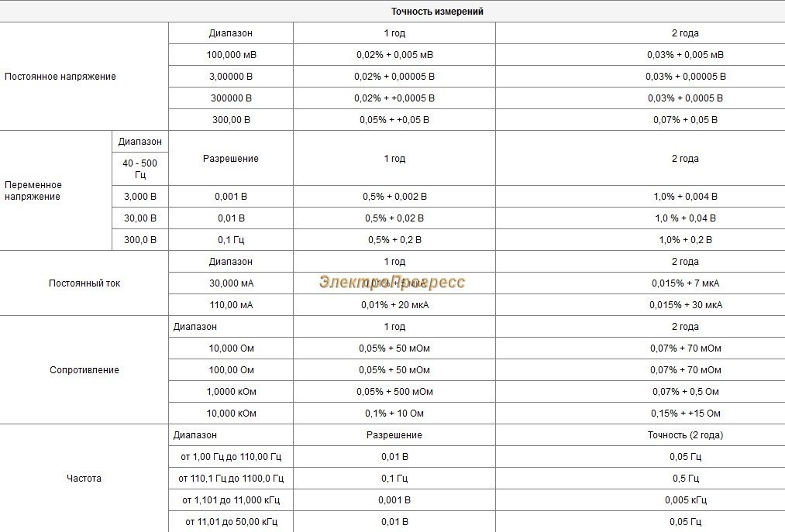Click the "1,0% + 0,004 В" cell
785x532 pixels.
(685, 197)
